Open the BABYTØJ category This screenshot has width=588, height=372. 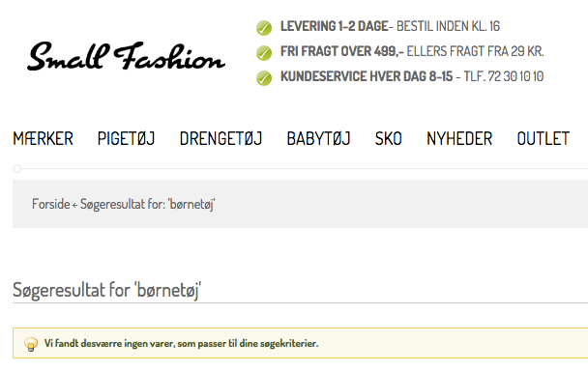click(x=319, y=139)
